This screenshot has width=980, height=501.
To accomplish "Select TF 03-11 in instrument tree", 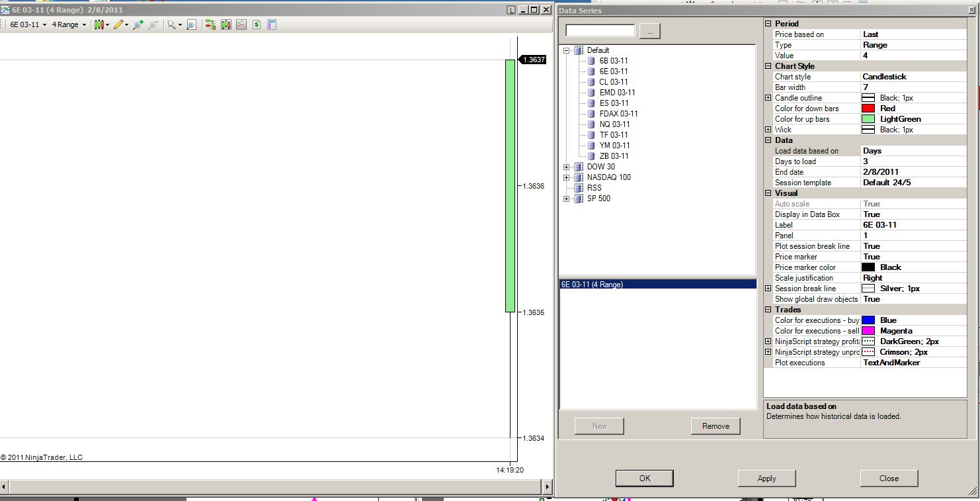I will [614, 135].
